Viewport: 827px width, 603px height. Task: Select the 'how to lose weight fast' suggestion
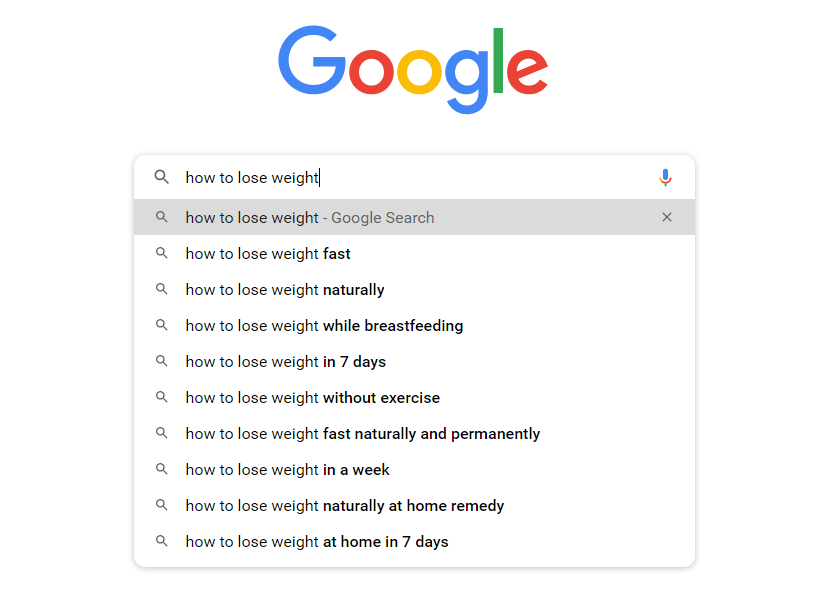tap(414, 253)
